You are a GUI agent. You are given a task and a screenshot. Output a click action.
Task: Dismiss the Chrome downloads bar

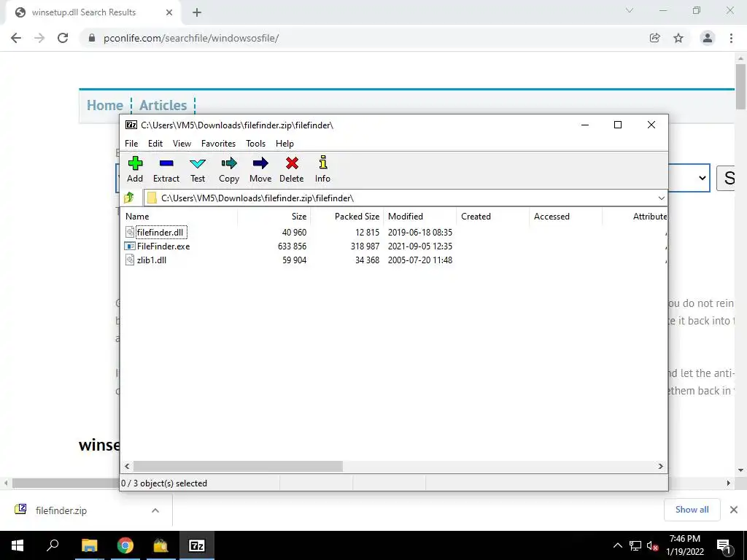pyautogui.click(x=734, y=510)
